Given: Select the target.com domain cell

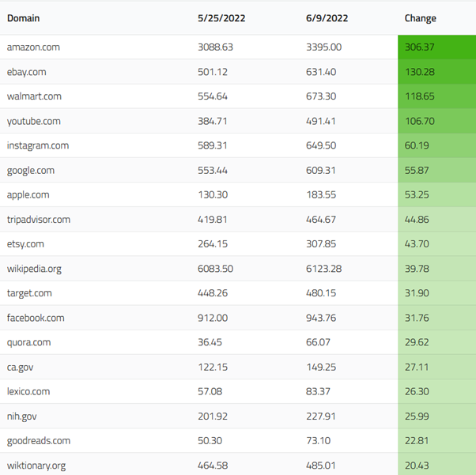Looking at the screenshot, I should click(x=29, y=293).
